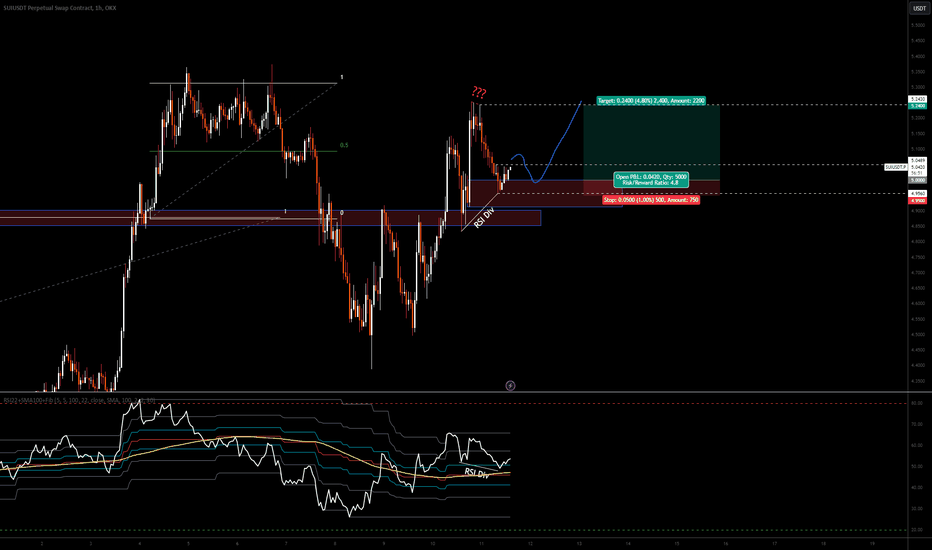Select the RSI Div label in indicator pane
The image size is (932, 550).
coord(476,473)
